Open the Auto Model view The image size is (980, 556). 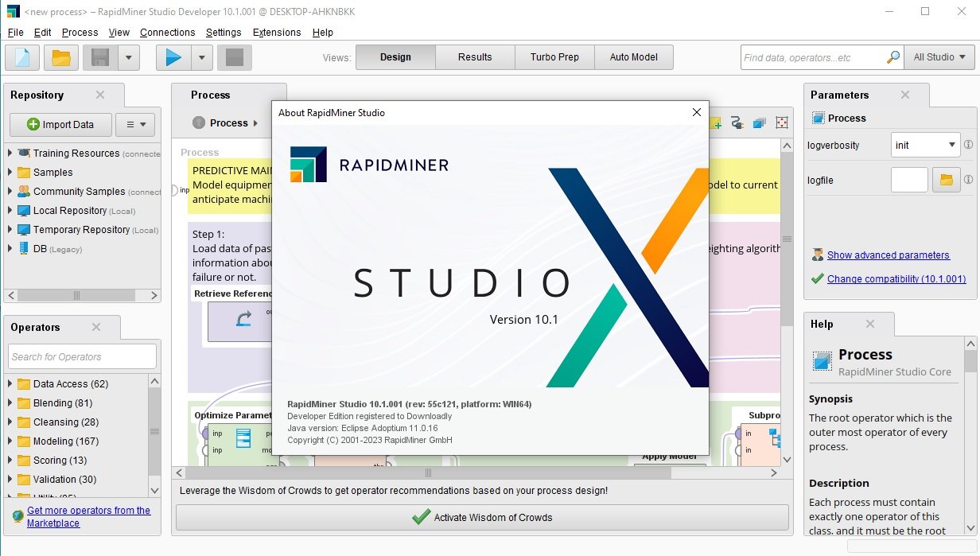[x=633, y=57]
